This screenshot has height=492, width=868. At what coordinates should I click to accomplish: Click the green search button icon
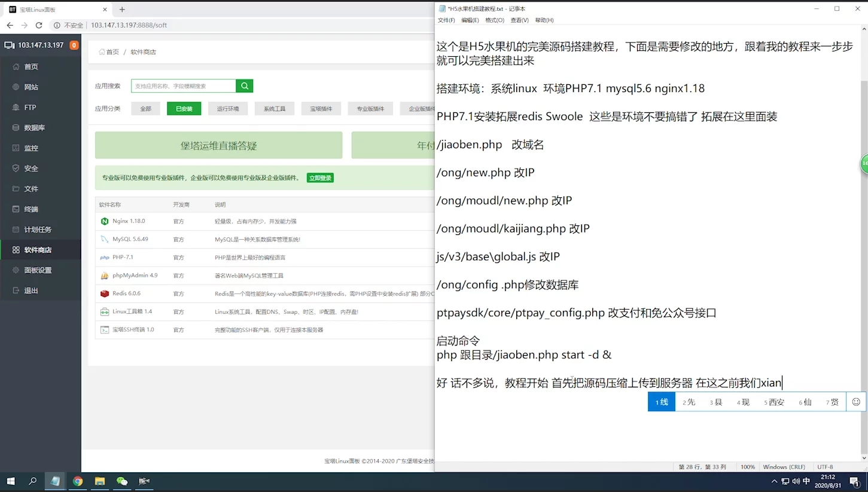pyautogui.click(x=244, y=86)
